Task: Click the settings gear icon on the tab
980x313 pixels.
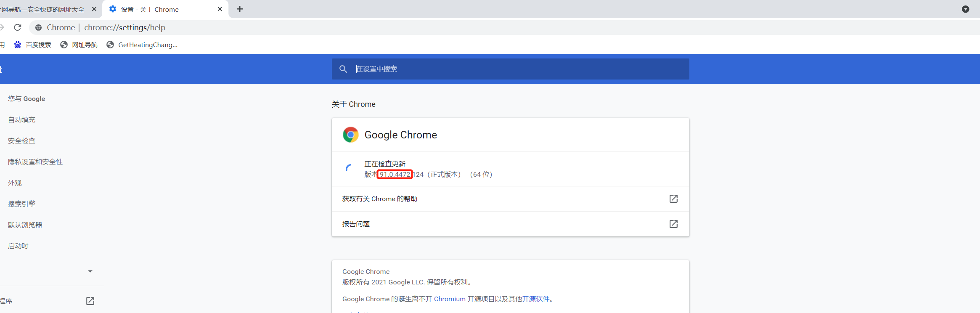Action: click(113, 9)
